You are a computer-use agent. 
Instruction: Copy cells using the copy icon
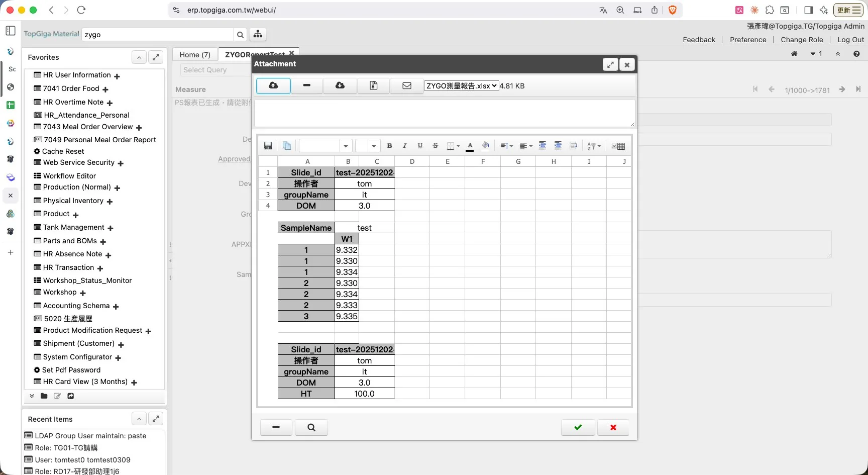tap(286, 145)
